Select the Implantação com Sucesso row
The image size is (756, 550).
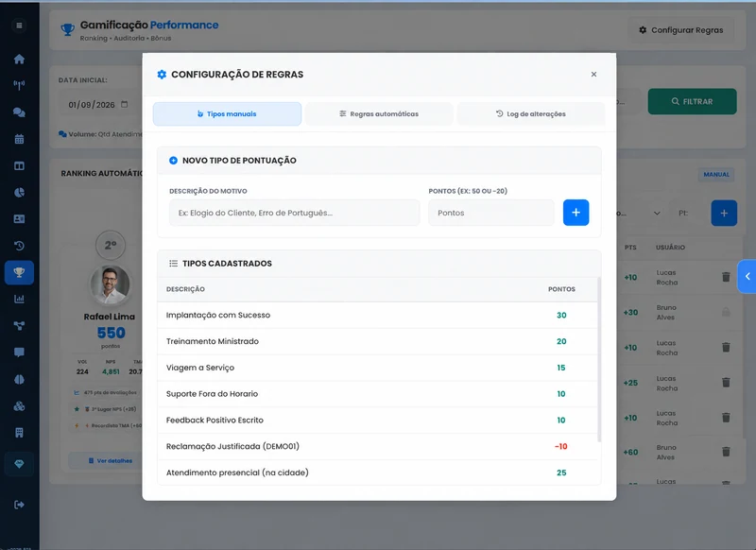[x=377, y=316]
